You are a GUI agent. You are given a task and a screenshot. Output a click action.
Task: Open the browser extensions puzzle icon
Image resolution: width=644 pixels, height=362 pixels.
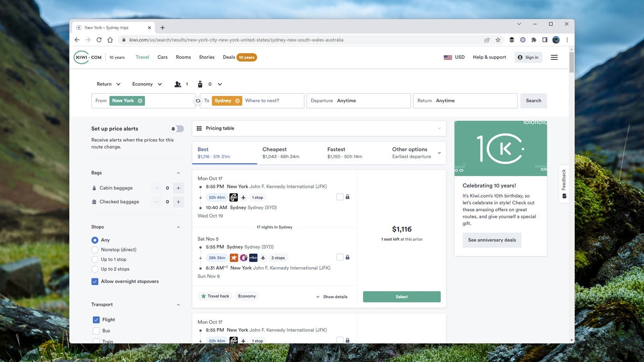pyautogui.click(x=534, y=40)
